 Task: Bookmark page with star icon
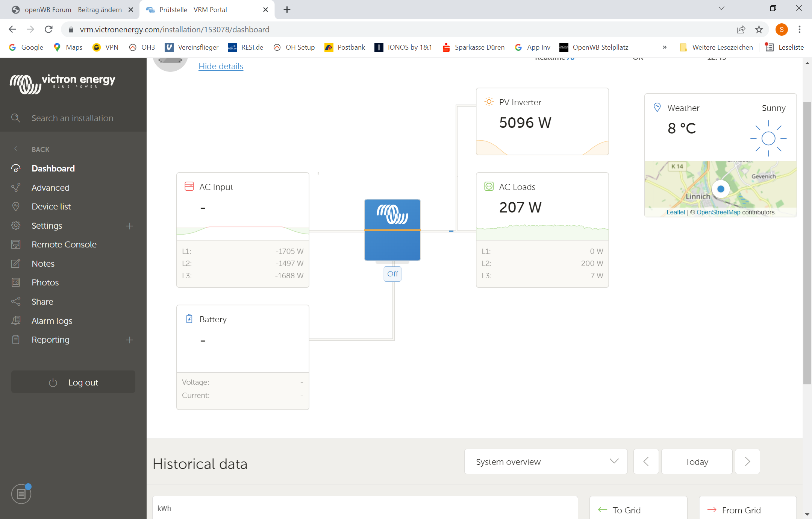[x=759, y=29]
